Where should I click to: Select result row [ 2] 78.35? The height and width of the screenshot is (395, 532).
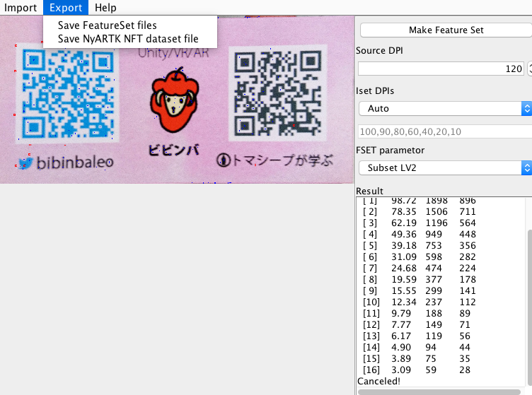[420, 212]
